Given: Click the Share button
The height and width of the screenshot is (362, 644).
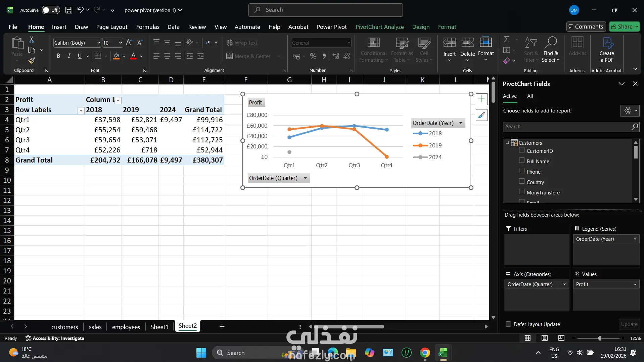Looking at the screenshot, I should point(624,27).
